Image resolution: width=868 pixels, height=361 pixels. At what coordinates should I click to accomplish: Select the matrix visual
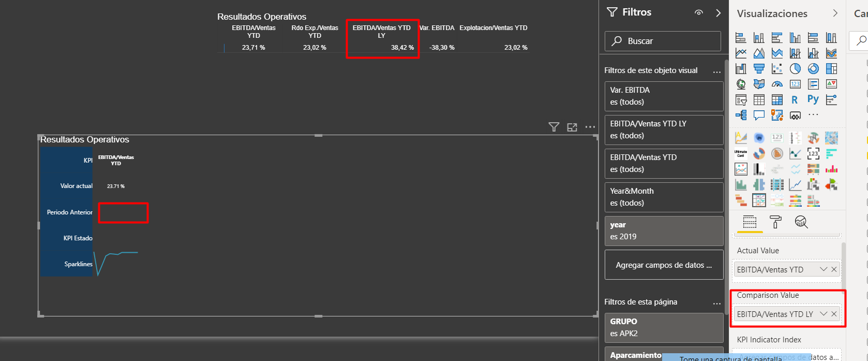777,100
